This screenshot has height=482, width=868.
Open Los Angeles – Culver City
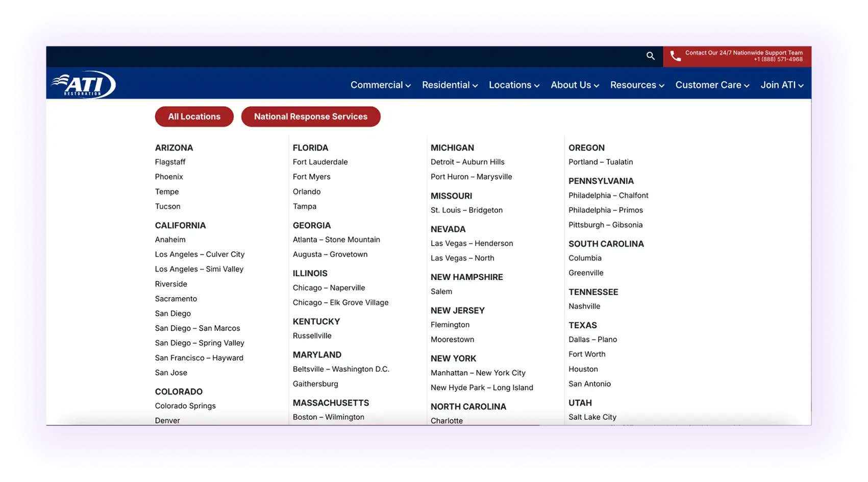click(x=200, y=254)
